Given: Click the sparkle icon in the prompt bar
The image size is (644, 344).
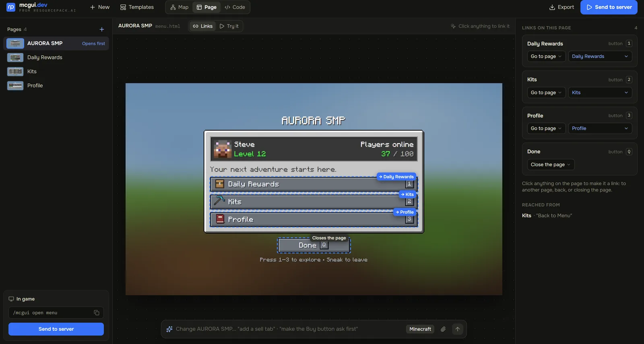Looking at the screenshot, I should pyautogui.click(x=169, y=329).
